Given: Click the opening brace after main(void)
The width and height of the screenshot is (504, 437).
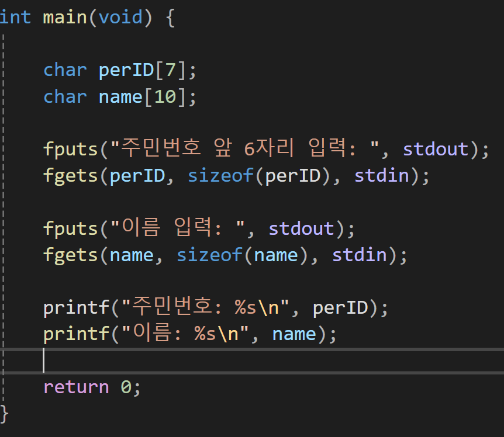Looking at the screenshot, I should tap(170, 18).
